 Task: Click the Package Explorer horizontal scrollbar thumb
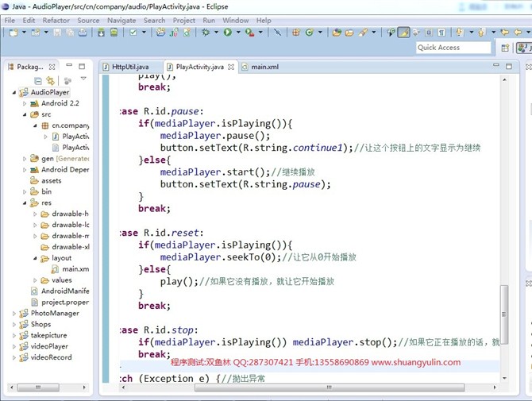pos(38,388)
